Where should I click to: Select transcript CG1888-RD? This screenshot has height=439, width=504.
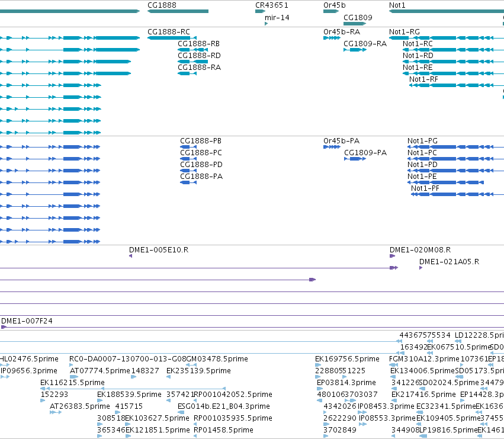(x=193, y=62)
